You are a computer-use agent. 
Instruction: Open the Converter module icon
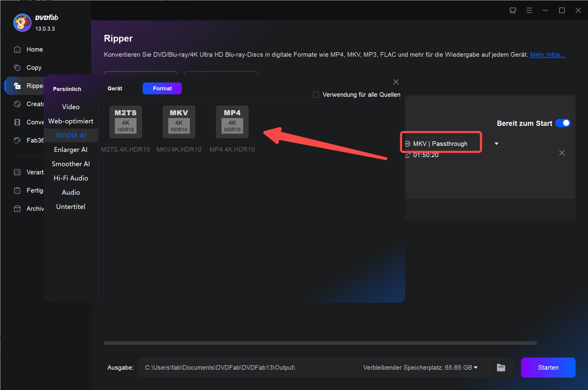17,122
